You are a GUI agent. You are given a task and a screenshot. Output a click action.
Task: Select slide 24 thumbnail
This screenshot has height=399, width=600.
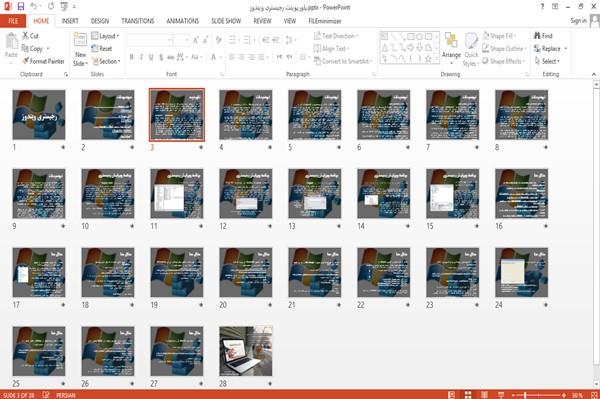[521, 272]
